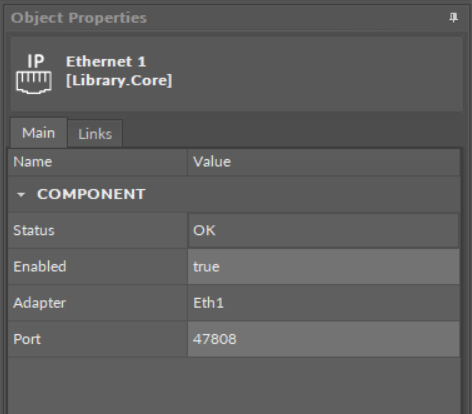
Task: Collapse the COMPONENT section arrow
Action: (x=21, y=195)
